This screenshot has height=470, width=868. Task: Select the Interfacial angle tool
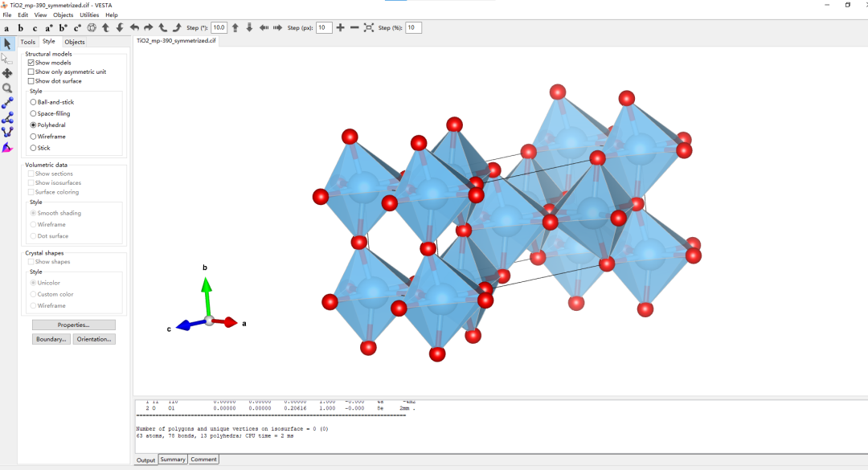(x=7, y=147)
